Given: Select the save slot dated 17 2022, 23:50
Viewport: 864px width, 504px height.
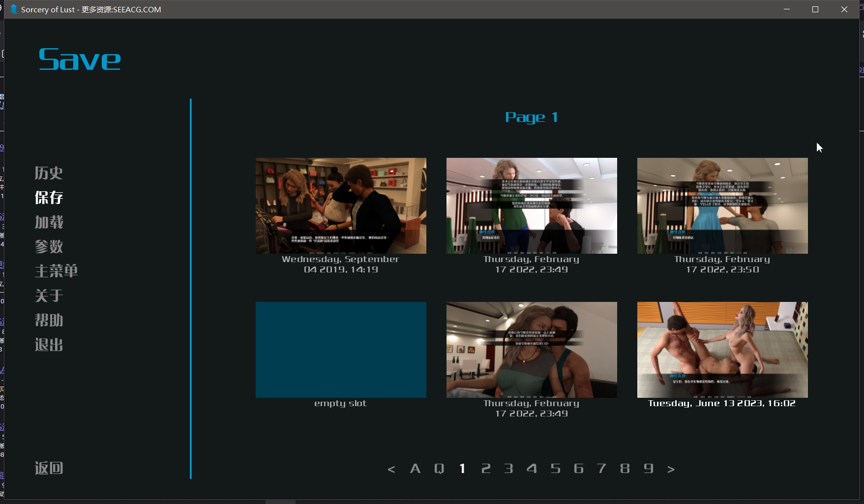Looking at the screenshot, I should pyautogui.click(x=722, y=216).
